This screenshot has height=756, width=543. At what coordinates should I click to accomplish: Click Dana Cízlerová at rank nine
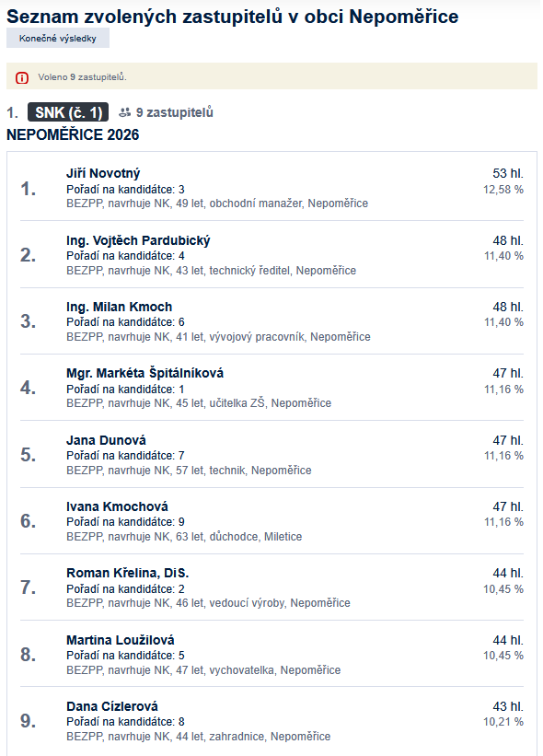[112, 706]
